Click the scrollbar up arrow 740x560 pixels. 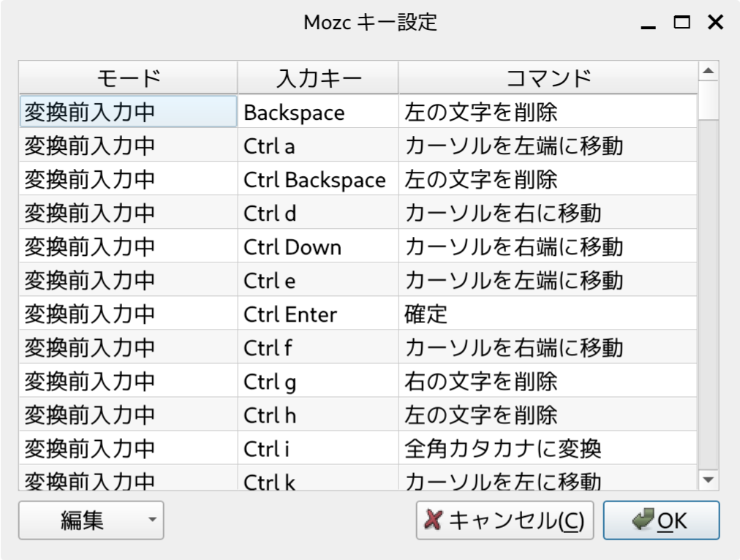(x=708, y=71)
